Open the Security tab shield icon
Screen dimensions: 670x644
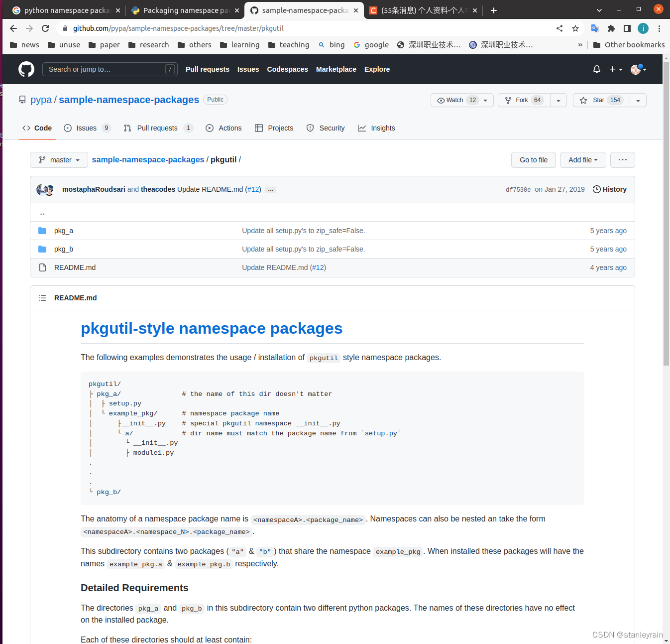310,128
